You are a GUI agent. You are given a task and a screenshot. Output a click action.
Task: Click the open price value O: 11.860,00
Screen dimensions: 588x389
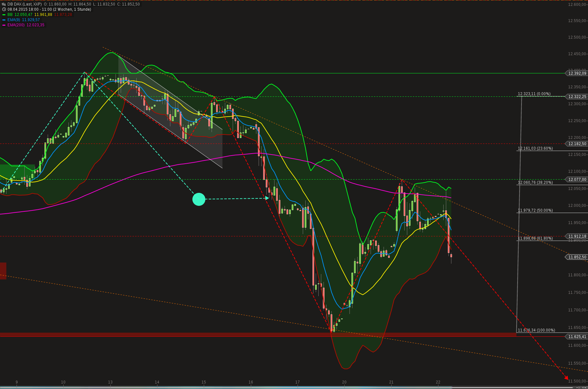(55, 4)
